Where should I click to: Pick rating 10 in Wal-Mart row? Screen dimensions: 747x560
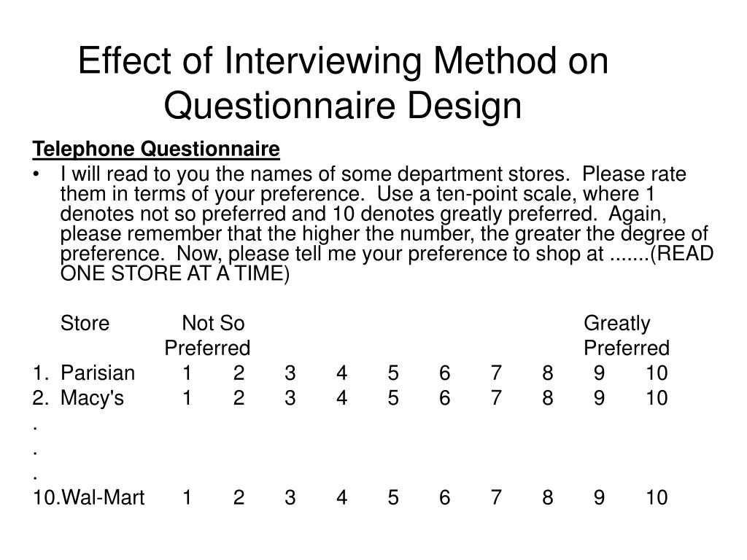click(657, 497)
